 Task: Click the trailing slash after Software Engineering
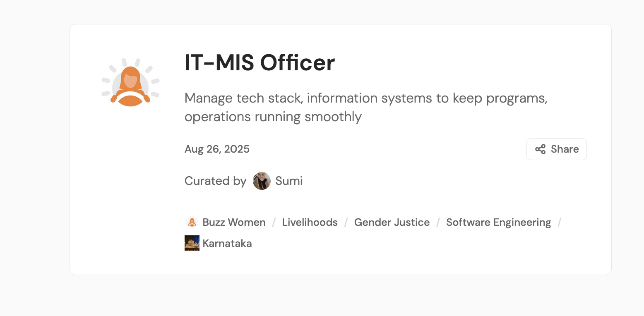tap(560, 223)
